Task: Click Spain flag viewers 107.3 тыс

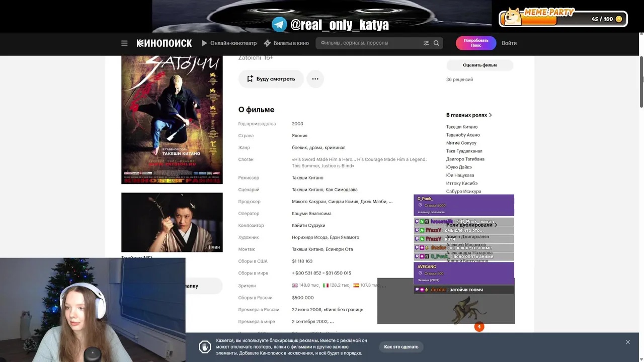Action: coord(366,285)
